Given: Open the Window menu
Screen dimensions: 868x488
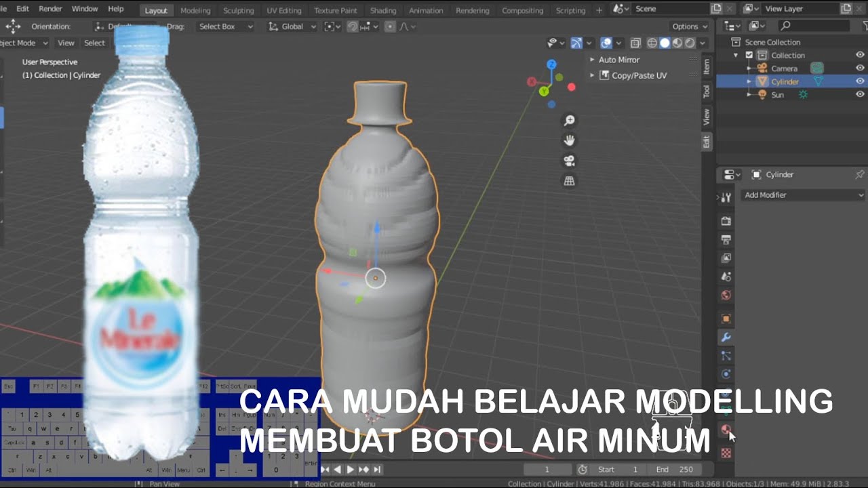Looking at the screenshot, I should click(x=85, y=9).
